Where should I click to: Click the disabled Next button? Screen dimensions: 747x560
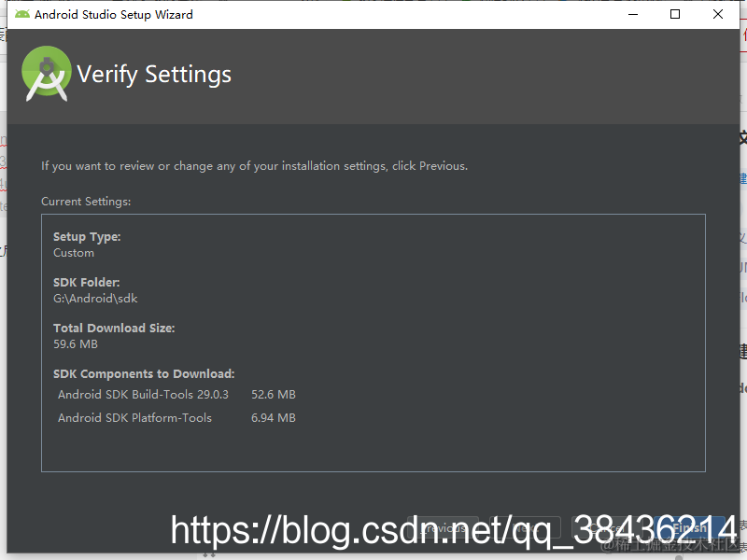point(525,527)
